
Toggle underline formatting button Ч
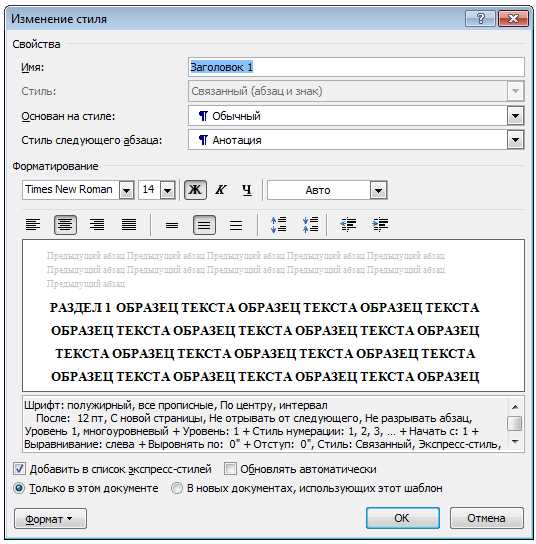pyautogui.click(x=247, y=190)
